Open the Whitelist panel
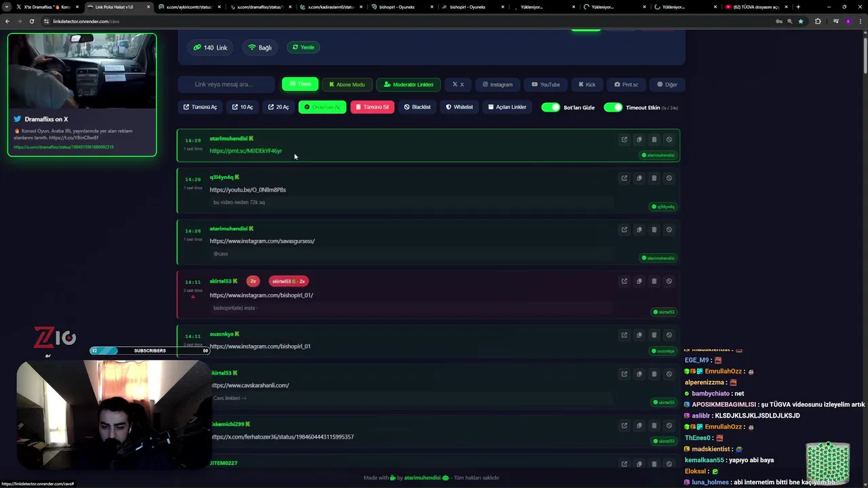 (459, 107)
